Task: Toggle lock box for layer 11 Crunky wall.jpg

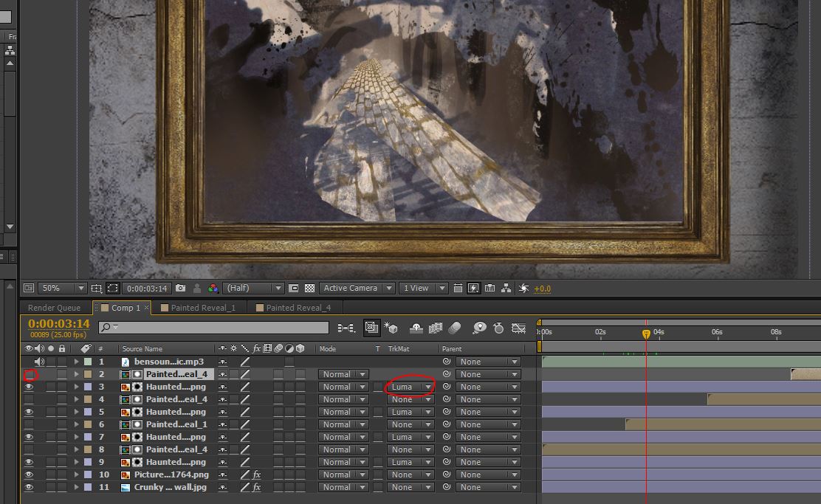Action: click(62, 487)
